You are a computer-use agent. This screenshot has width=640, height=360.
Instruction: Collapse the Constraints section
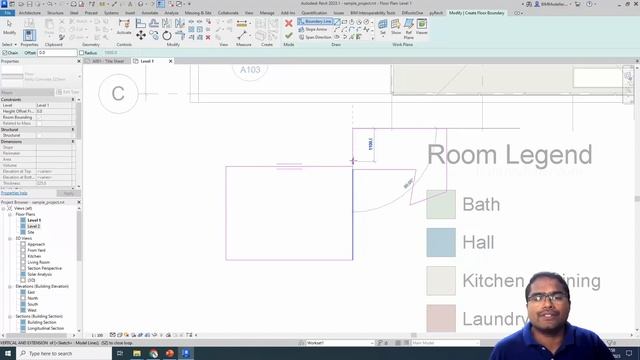[x=73, y=100]
